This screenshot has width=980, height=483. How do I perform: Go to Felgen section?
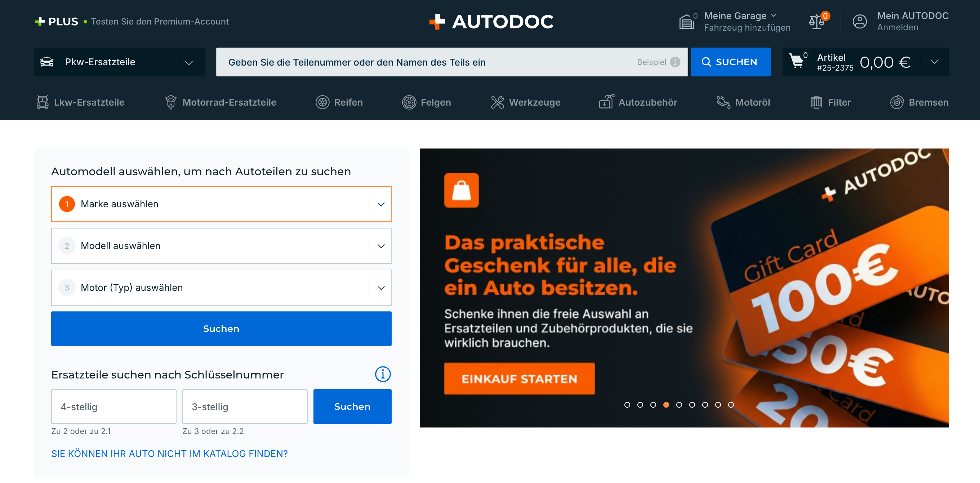click(427, 102)
